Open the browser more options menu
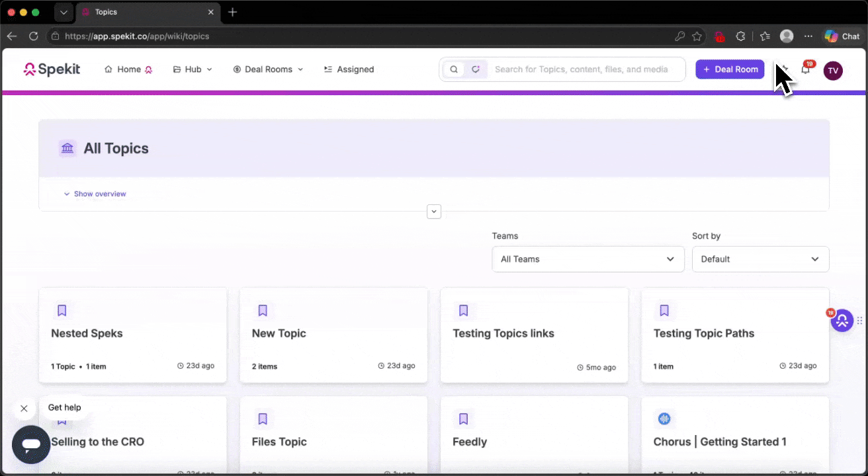 (x=808, y=36)
